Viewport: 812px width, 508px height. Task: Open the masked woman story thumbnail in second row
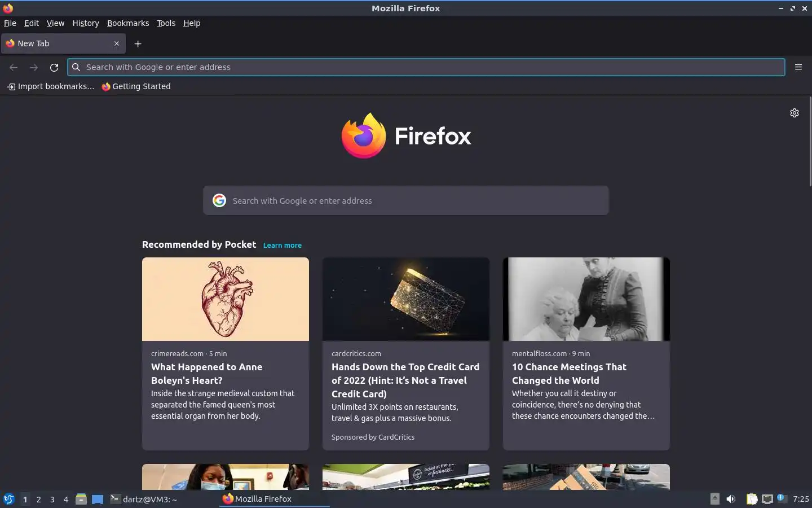pyautogui.click(x=226, y=477)
